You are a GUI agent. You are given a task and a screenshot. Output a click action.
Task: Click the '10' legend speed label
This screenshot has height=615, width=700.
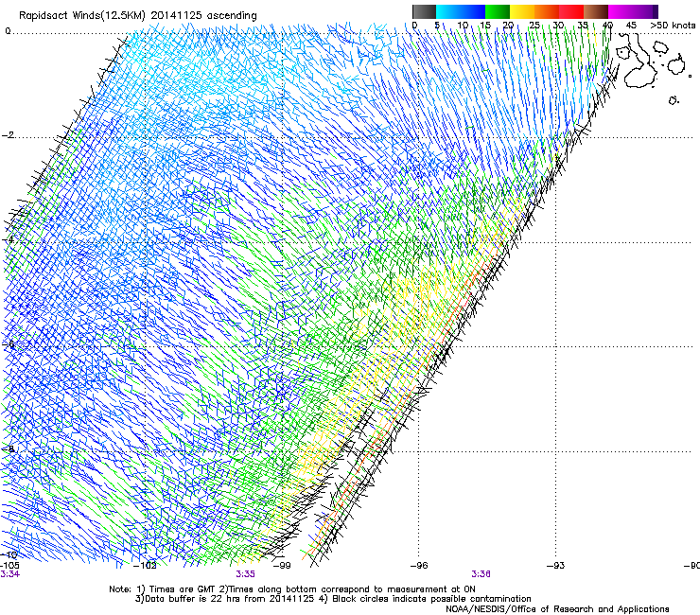463,26
